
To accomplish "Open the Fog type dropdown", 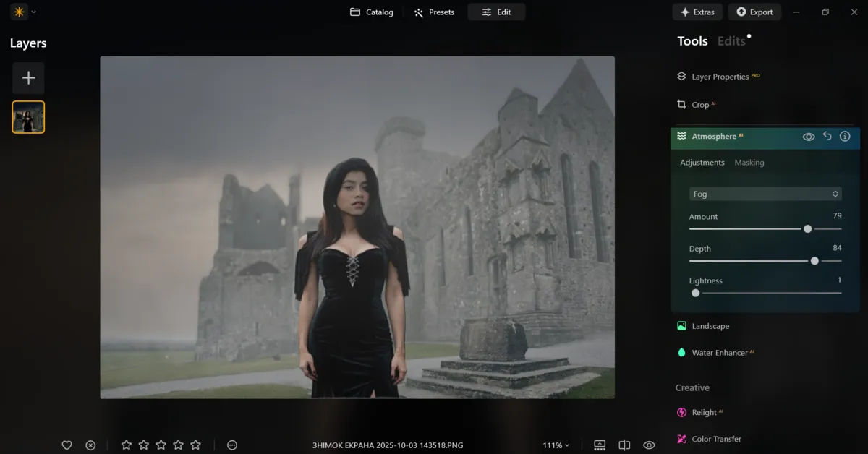I will click(x=765, y=194).
